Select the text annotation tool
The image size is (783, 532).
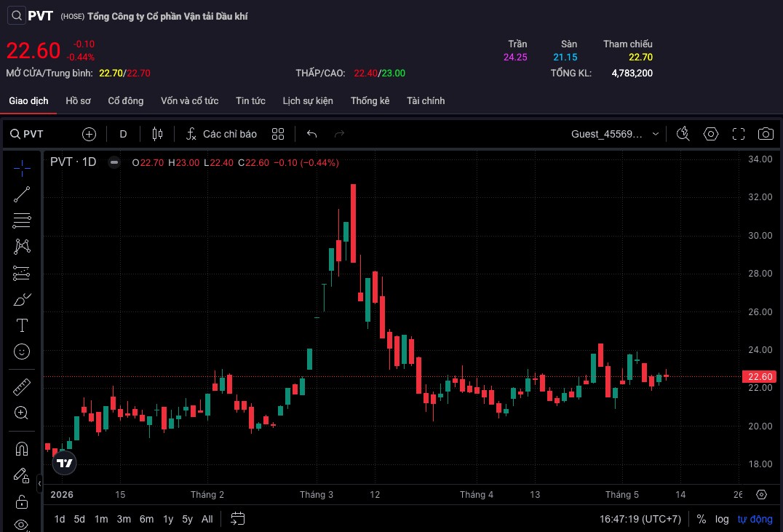(22, 325)
